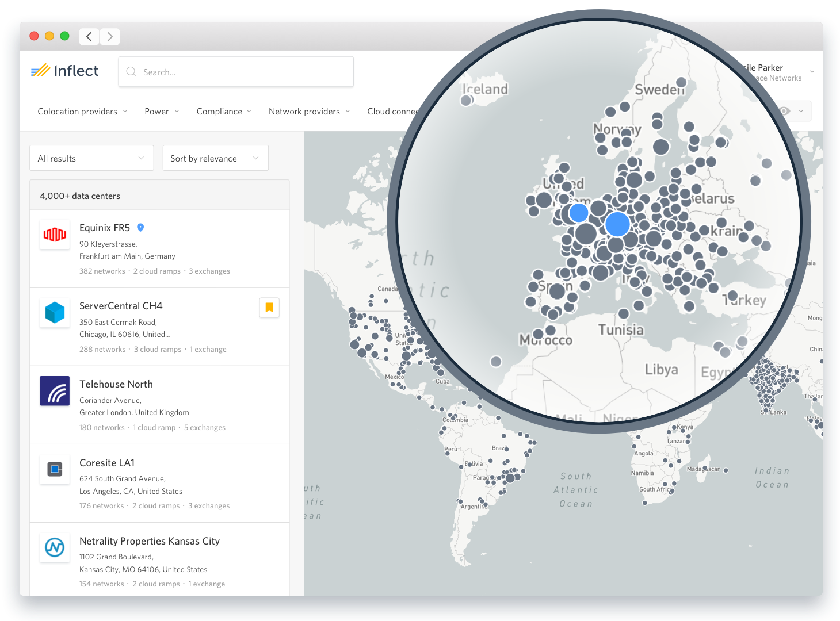Open the Coresite LA1 listing
Screen dimensions: 840x621
pos(159,483)
